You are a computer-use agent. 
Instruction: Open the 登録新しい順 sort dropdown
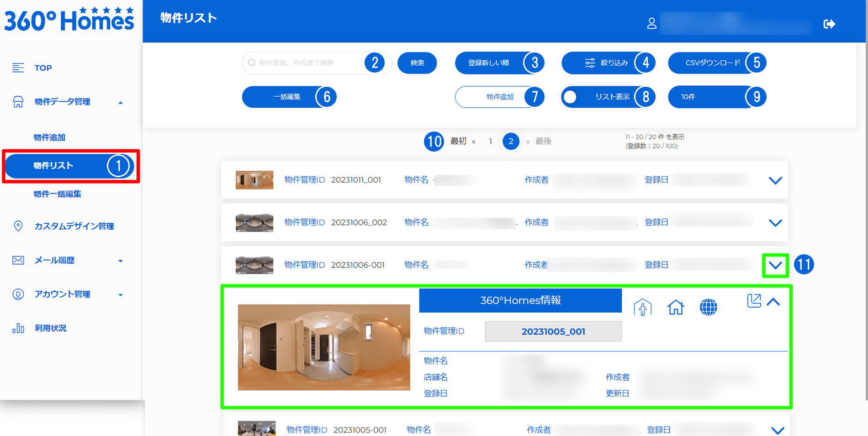click(x=489, y=63)
